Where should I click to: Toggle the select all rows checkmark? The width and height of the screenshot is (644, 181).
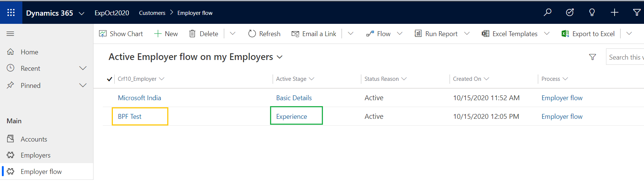point(110,79)
